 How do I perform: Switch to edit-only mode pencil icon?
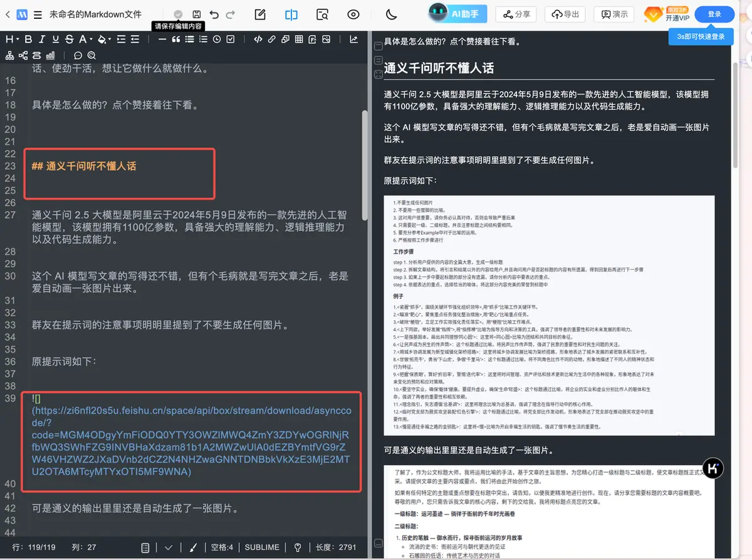261,14
